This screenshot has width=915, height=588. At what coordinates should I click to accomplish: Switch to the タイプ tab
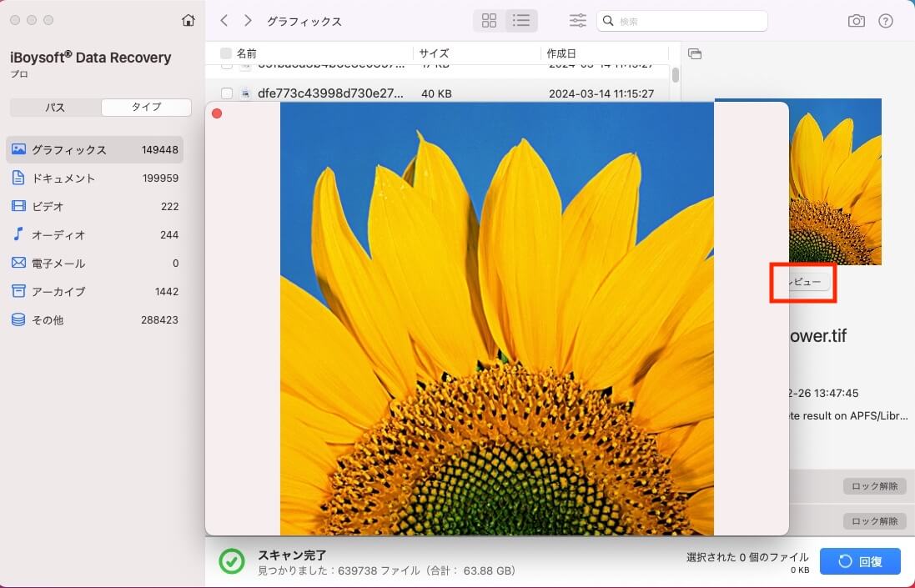(x=146, y=107)
